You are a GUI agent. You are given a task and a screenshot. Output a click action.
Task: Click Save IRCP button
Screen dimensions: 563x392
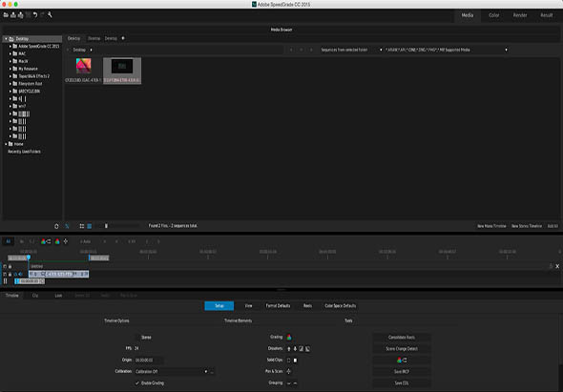coord(402,372)
